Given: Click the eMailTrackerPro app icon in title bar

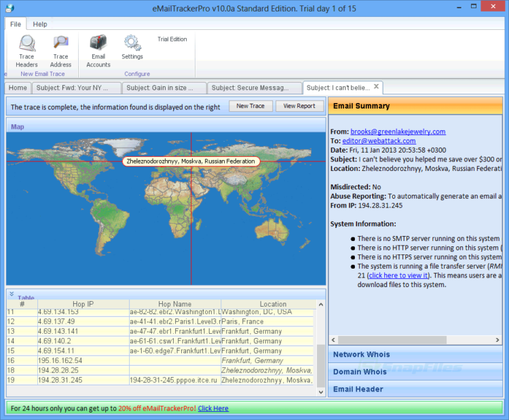Looking at the screenshot, I should 10,8.
